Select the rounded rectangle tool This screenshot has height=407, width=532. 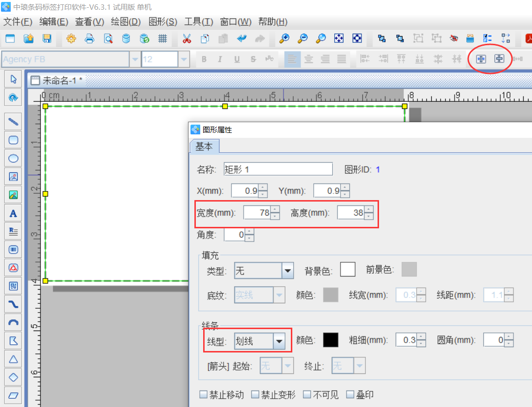[x=13, y=140]
